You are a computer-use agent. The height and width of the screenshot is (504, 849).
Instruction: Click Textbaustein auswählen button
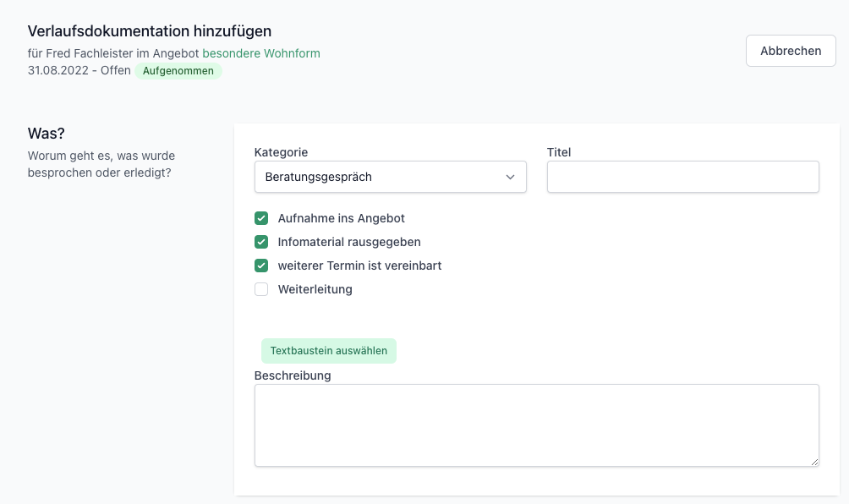point(329,351)
